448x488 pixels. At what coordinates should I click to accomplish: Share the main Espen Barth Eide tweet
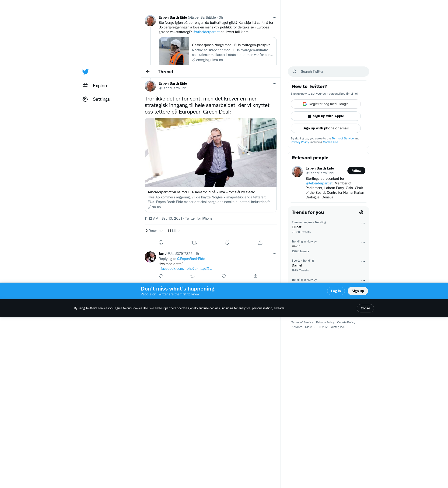click(x=260, y=242)
